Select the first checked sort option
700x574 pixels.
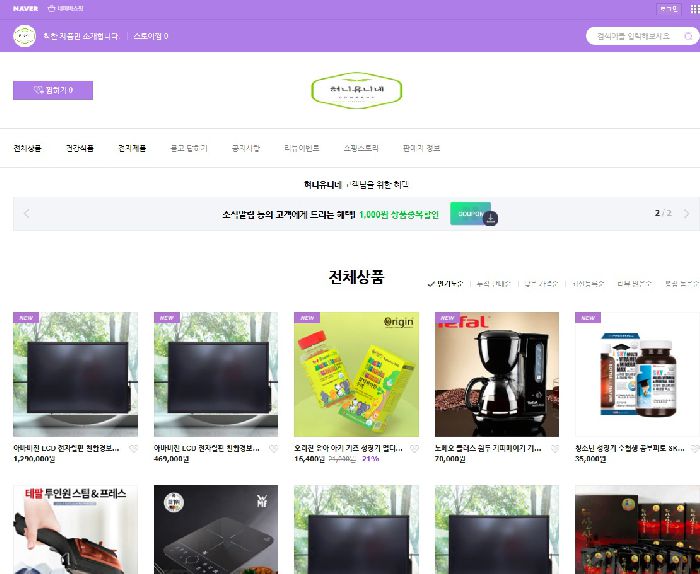446,284
